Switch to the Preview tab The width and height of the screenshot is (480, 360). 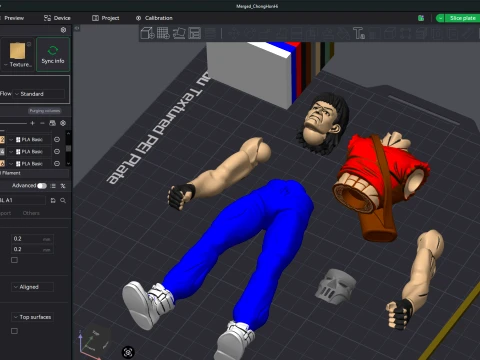coord(14,18)
